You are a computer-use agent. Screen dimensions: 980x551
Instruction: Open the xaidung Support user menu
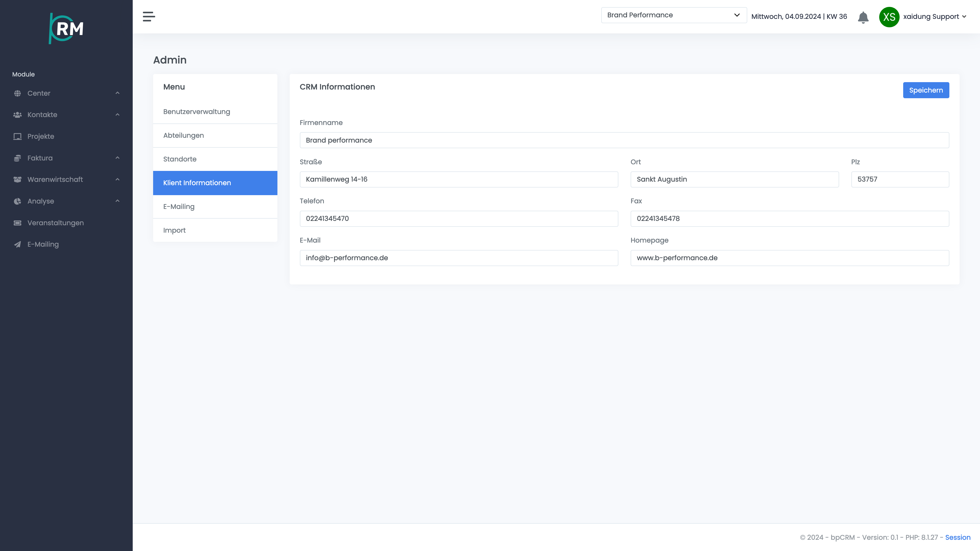934,17
